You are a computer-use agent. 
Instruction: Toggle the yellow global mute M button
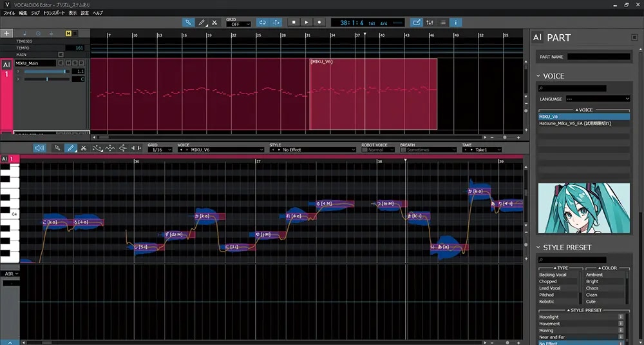pos(68,33)
